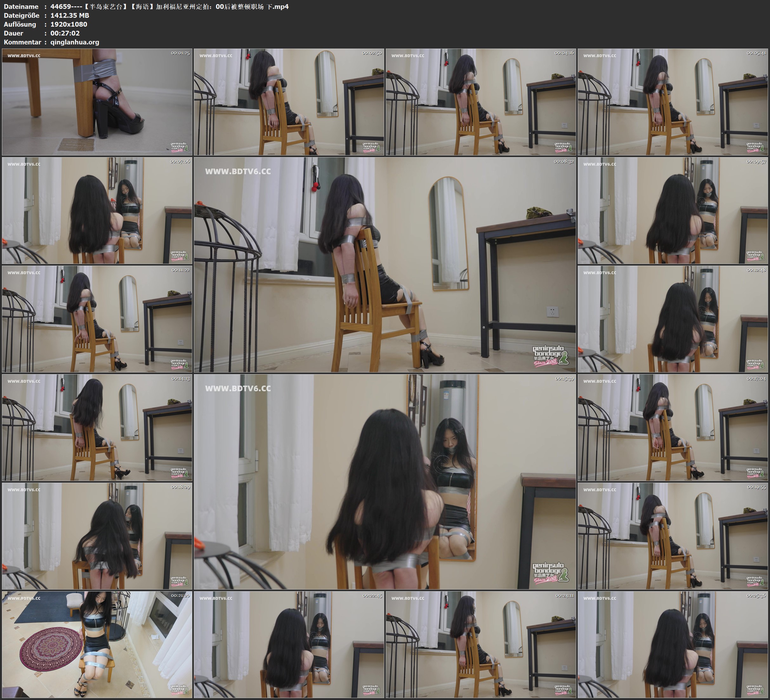Click the thumbnail labeled 00:17:04
The height and width of the screenshot is (700, 770).
pyautogui.click(x=673, y=427)
